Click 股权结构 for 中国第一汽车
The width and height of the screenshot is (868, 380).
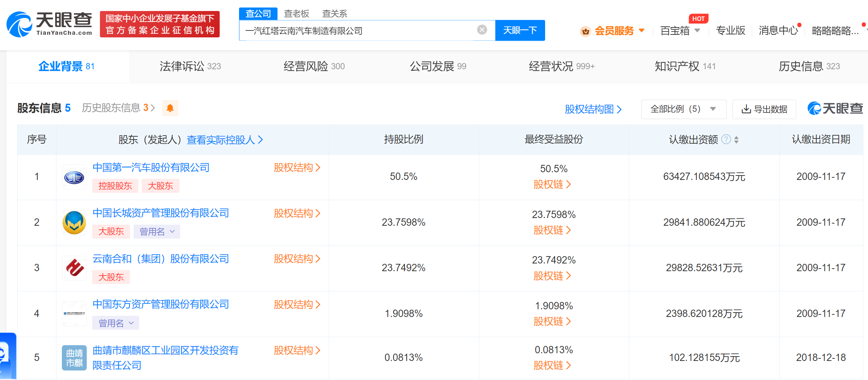[x=297, y=167]
